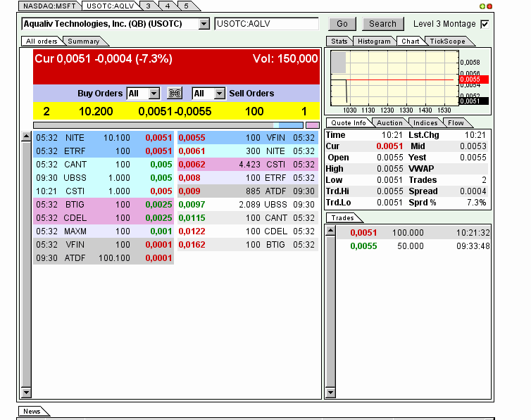Open the Indices tab
The width and height of the screenshot is (531, 420).
(x=425, y=122)
